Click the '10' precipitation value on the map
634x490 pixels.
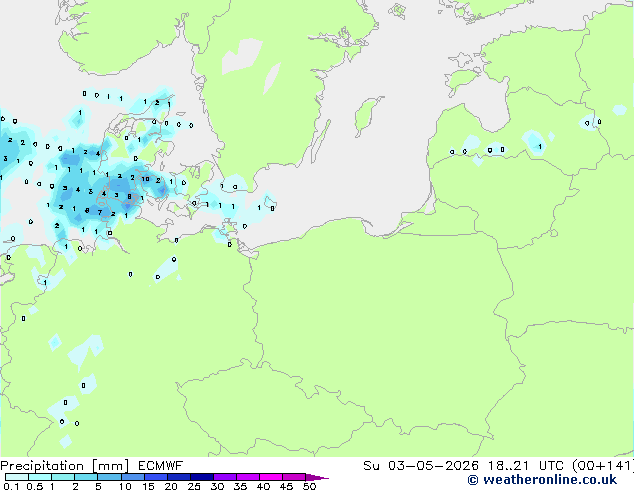click(146, 179)
